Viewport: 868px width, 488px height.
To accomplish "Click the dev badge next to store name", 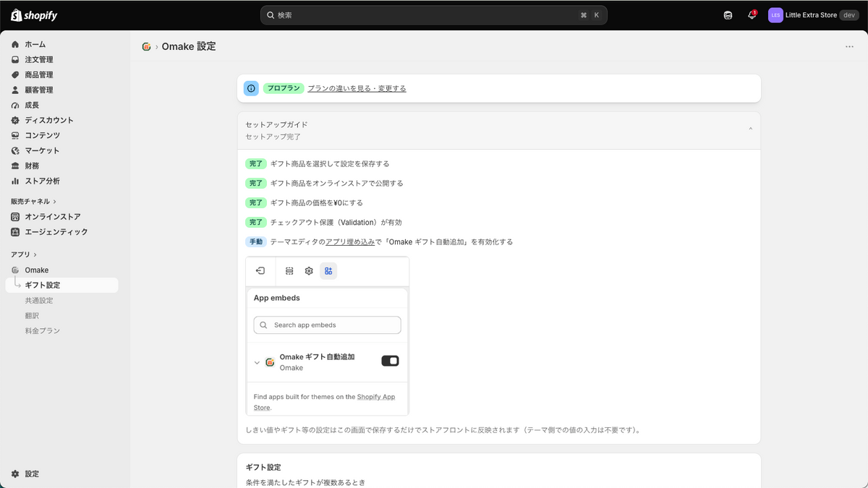I will [848, 15].
